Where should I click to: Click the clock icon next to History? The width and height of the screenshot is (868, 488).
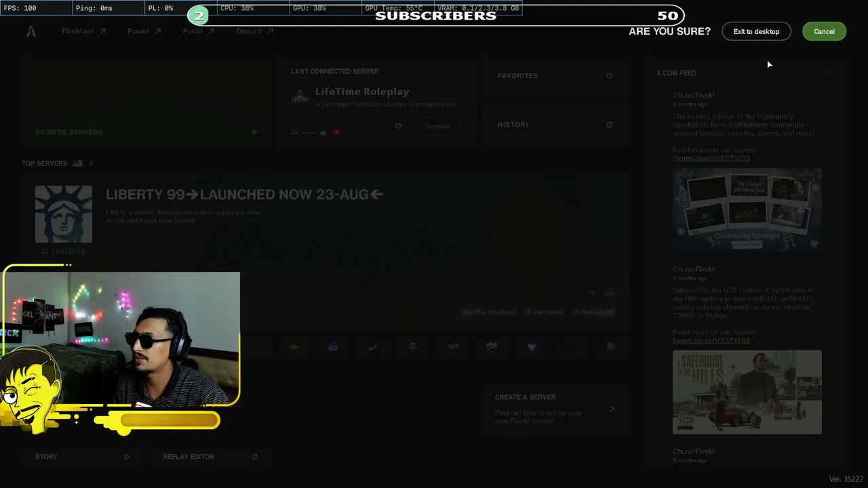[609, 125]
